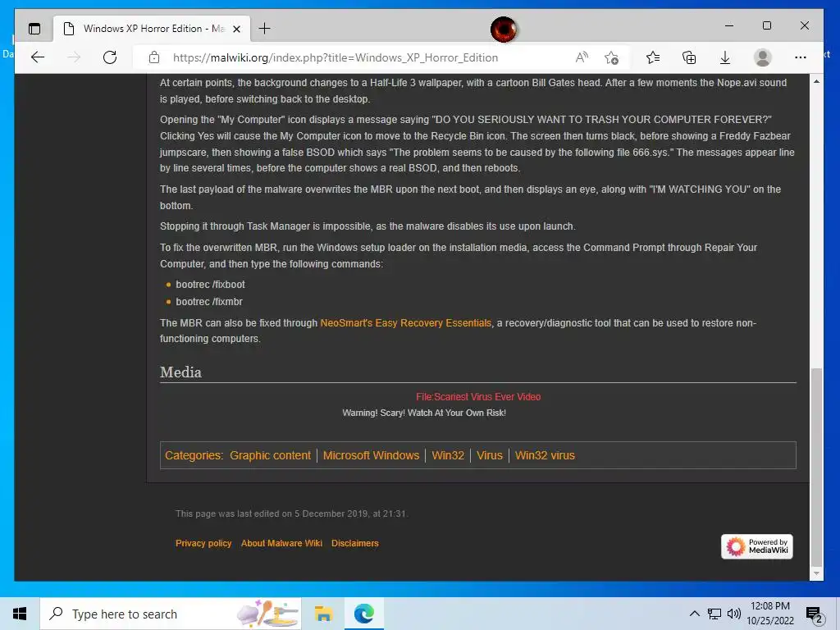Open volume control tray icon
This screenshot has width=840, height=630.
click(734, 614)
